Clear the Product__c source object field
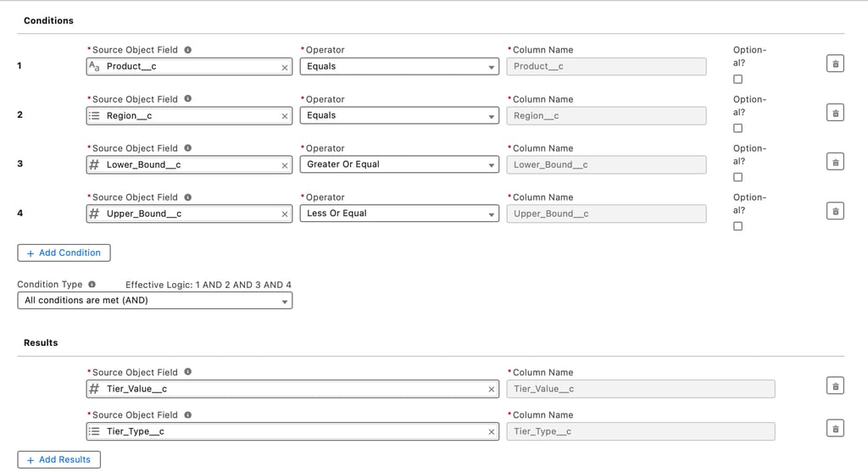The image size is (868, 472). pyautogui.click(x=285, y=67)
